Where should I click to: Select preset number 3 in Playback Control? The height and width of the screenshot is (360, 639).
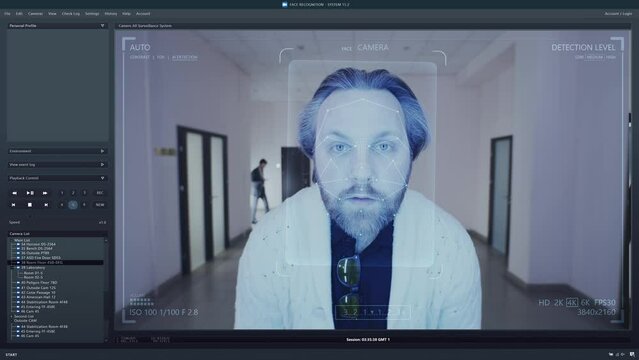[x=84, y=193]
